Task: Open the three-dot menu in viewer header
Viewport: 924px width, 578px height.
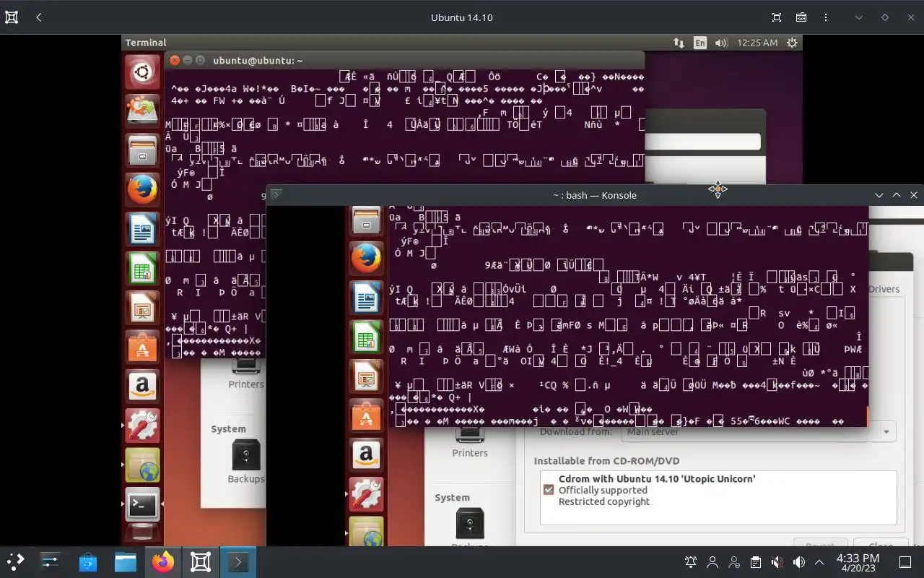Action: [x=826, y=17]
